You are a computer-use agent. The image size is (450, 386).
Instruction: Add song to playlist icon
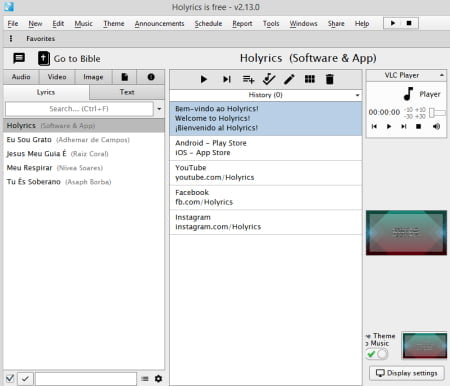248,79
